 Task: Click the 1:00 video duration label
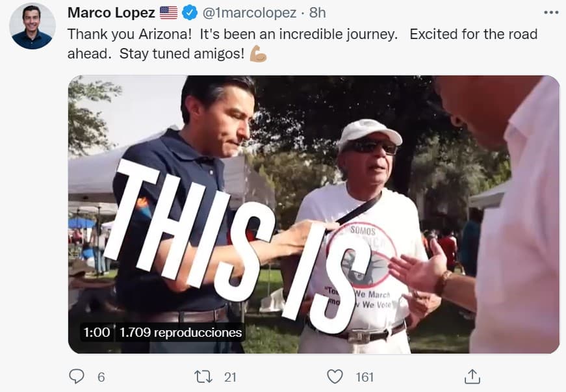[96, 332]
